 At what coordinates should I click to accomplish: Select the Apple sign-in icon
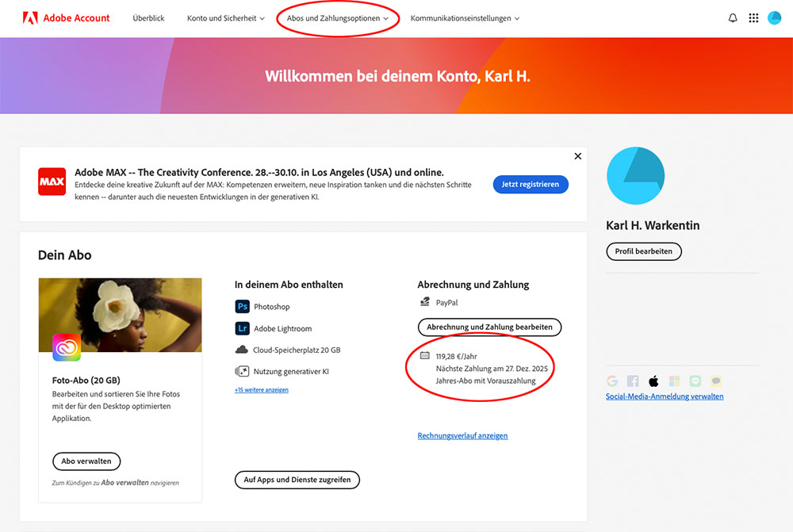(x=653, y=381)
